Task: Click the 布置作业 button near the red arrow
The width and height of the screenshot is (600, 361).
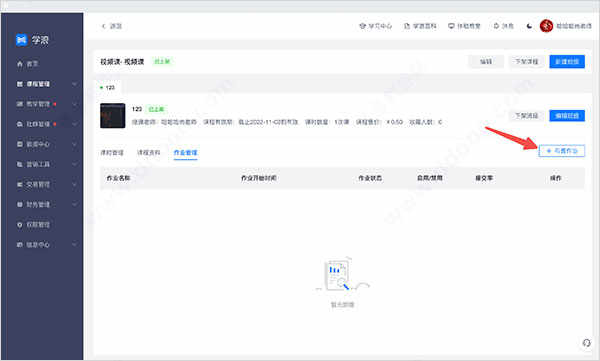Action: point(561,151)
